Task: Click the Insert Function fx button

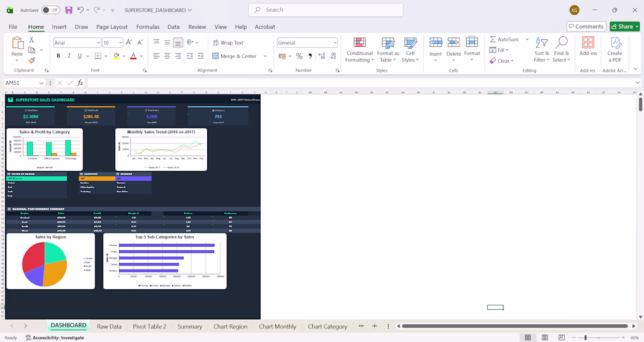Action: [x=80, y=83]
